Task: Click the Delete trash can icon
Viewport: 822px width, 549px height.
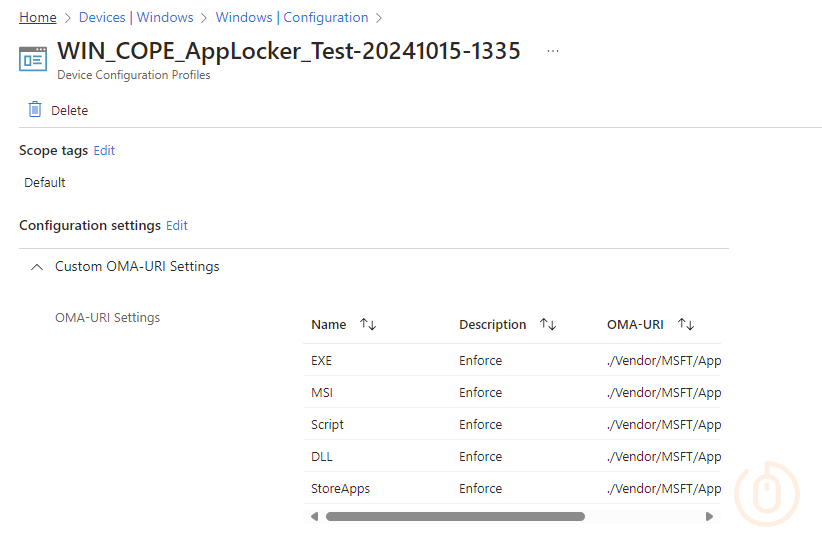Action: tap(35, 110)
